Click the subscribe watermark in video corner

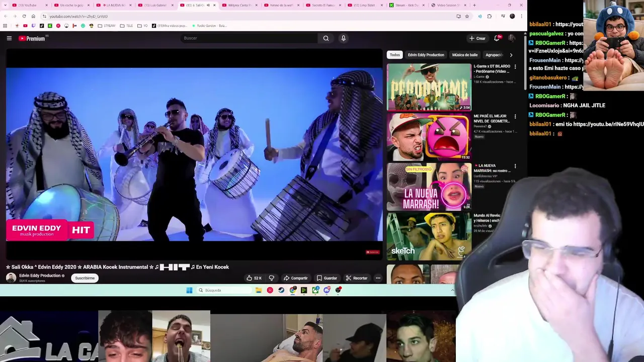(x=372, y=252)
